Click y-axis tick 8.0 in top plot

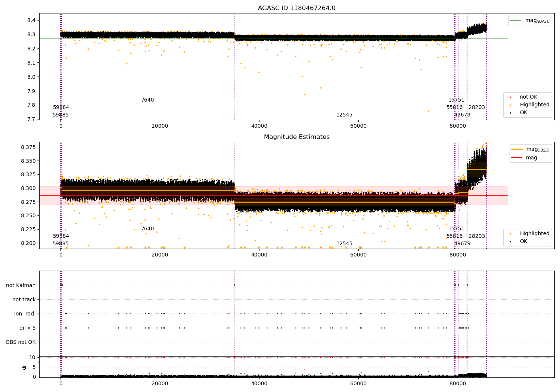[31, 77]
